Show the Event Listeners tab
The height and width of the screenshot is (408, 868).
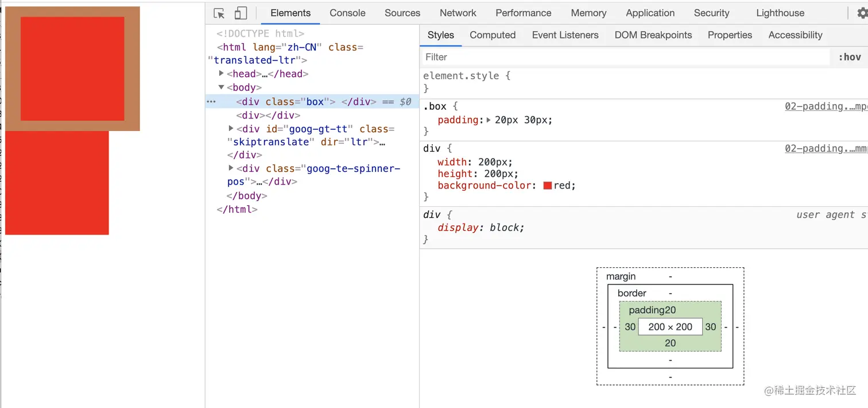(x=565, y=35)
